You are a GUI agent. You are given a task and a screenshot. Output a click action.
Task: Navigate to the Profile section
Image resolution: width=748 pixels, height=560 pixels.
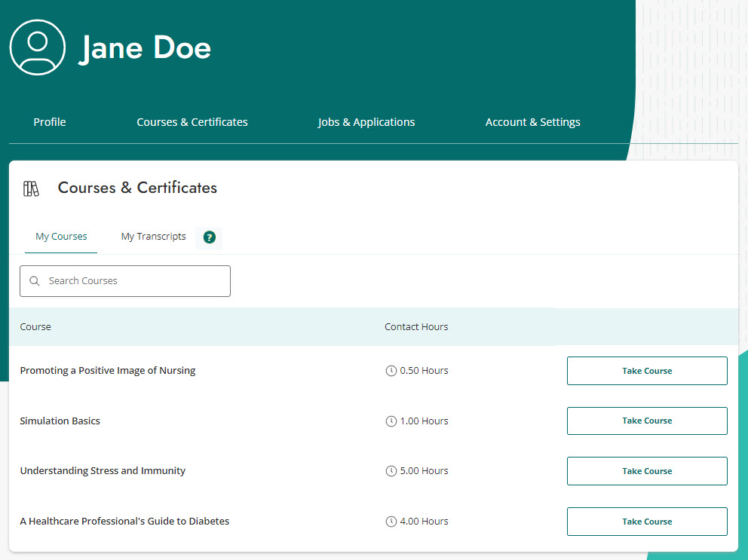click(49, 121)
